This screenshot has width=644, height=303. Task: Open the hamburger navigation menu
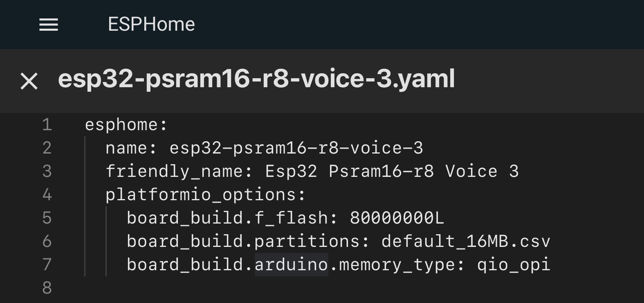(49, 25)
